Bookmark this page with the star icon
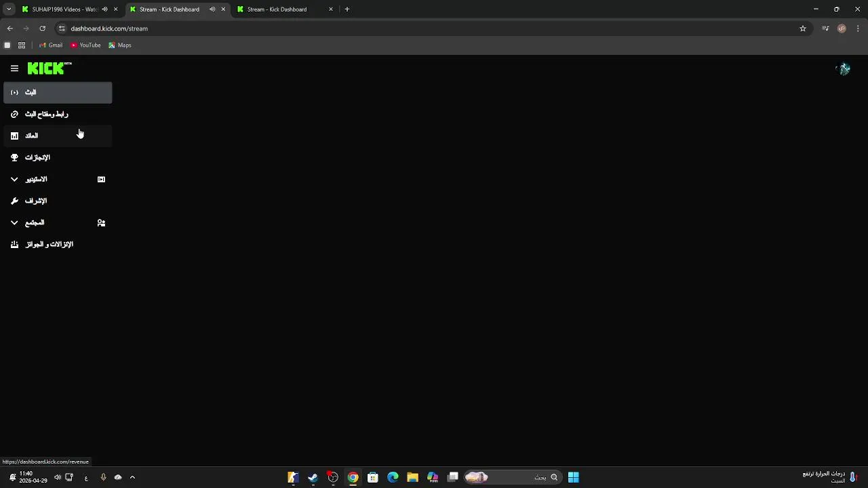Screen dimensions: 868x488 tap(803, 28)
